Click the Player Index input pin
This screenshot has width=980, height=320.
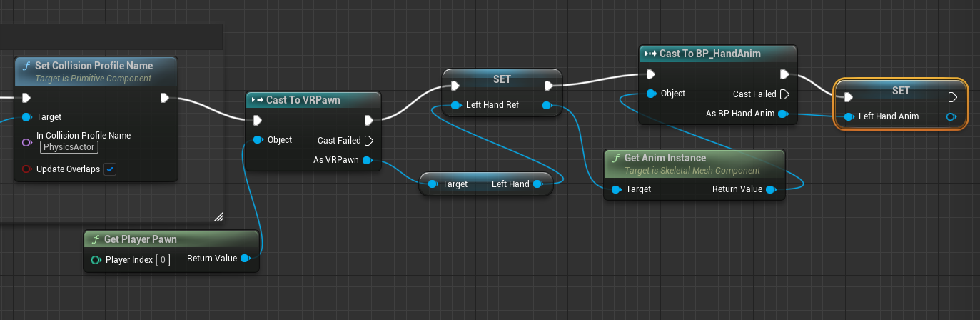(96, 260)
